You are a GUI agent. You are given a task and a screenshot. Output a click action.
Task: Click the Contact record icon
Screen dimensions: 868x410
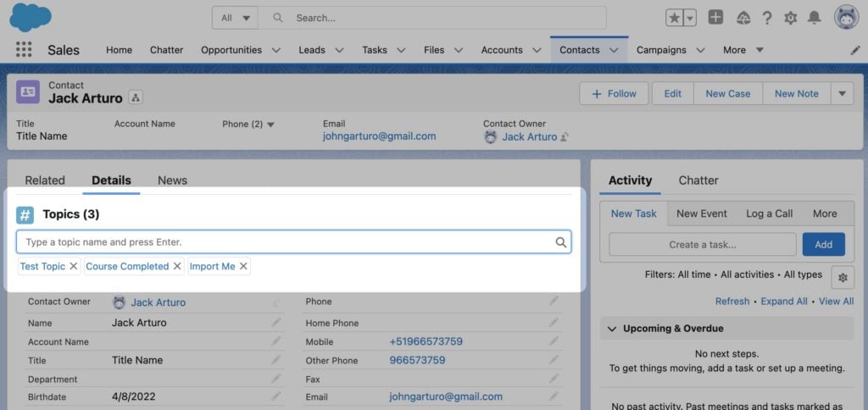(28, 91)
